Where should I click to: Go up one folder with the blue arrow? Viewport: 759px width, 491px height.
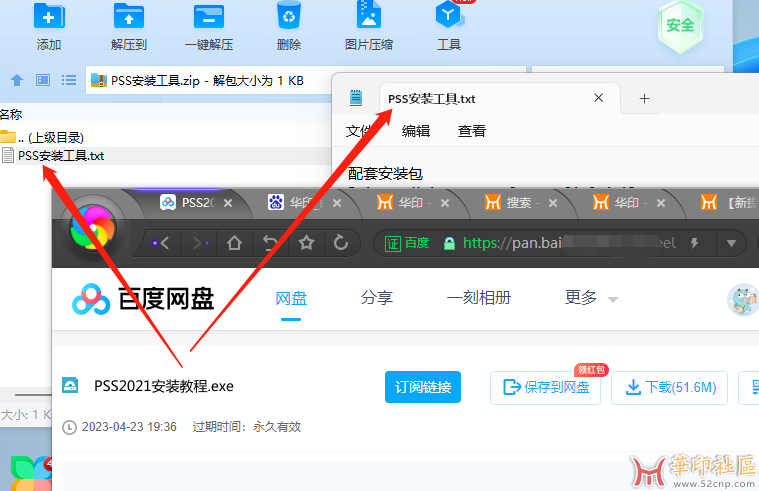click(17, 80)
